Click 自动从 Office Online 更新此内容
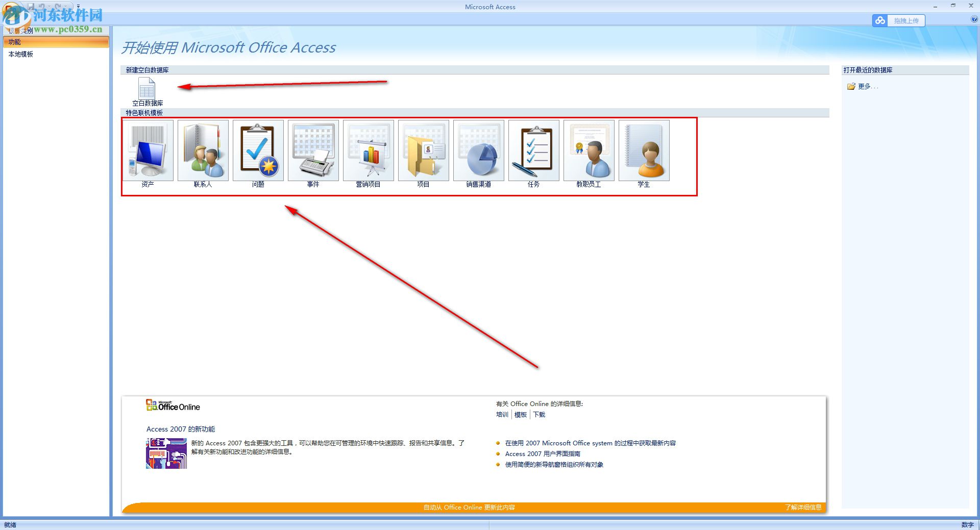This screenshot has width=980, height=530. pos(469,508)
